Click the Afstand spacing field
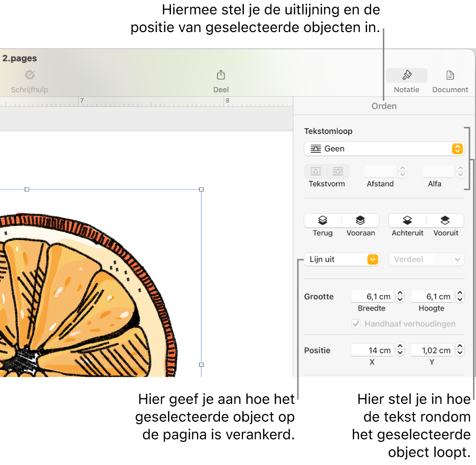Viewport: 476px width, 465px height. click(380, 172)
